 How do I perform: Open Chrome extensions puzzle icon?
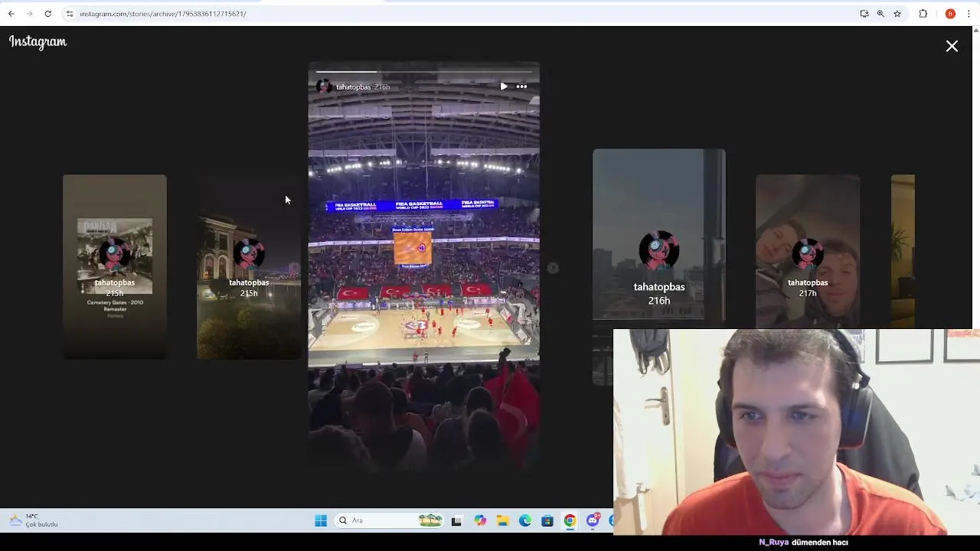pyautogui.click(x=923, y=14)
